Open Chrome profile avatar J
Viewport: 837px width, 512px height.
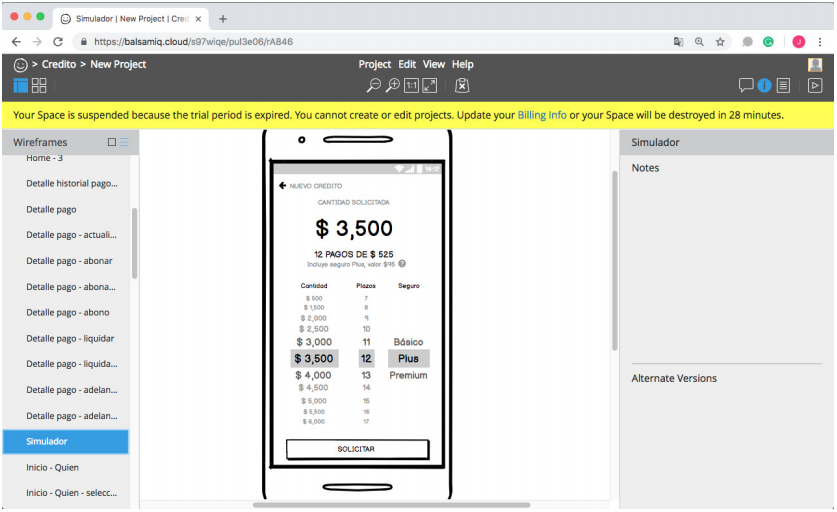click(x=799, y=42)
